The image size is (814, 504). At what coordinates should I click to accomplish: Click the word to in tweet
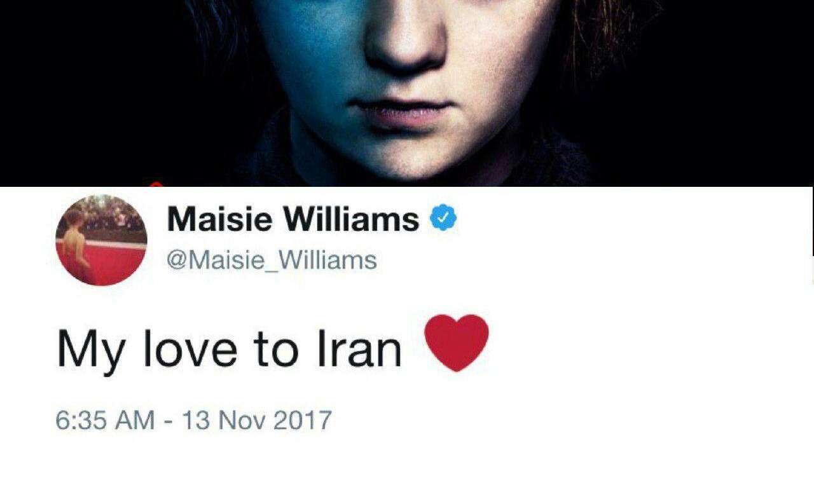tap(277, 350)
